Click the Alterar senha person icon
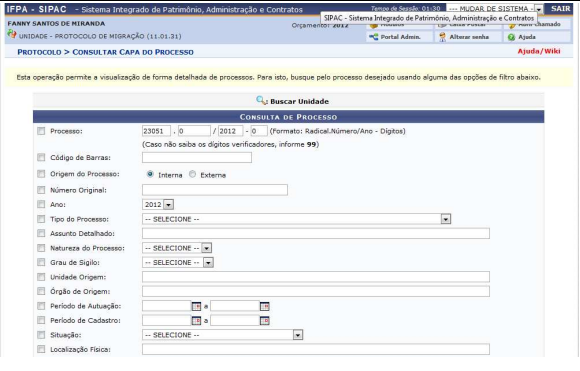 coord(442,37)
